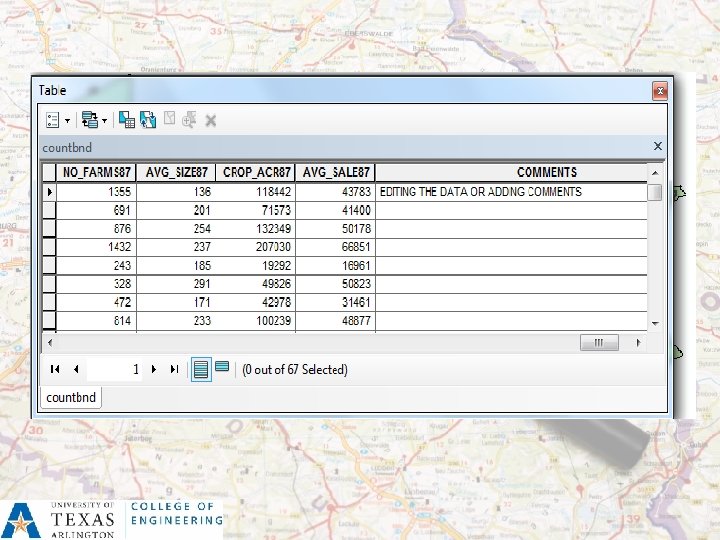Image resolution: width=720 pixels, height=540 pixels.
Task: Click the cell containing 41400
Action: tap(335, 210)
